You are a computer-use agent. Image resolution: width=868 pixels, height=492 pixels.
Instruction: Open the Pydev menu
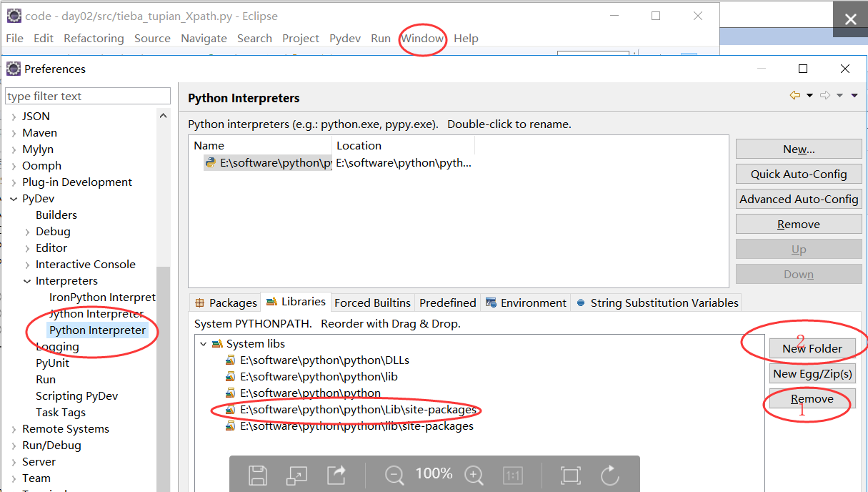[345, 39]
